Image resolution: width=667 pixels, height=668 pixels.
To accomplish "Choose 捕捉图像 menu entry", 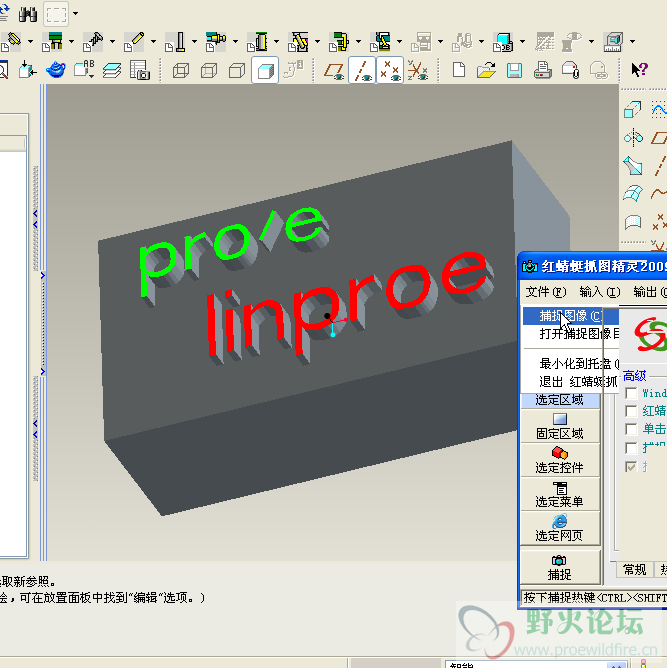I will pyautogui.click(x=570, y=316).
